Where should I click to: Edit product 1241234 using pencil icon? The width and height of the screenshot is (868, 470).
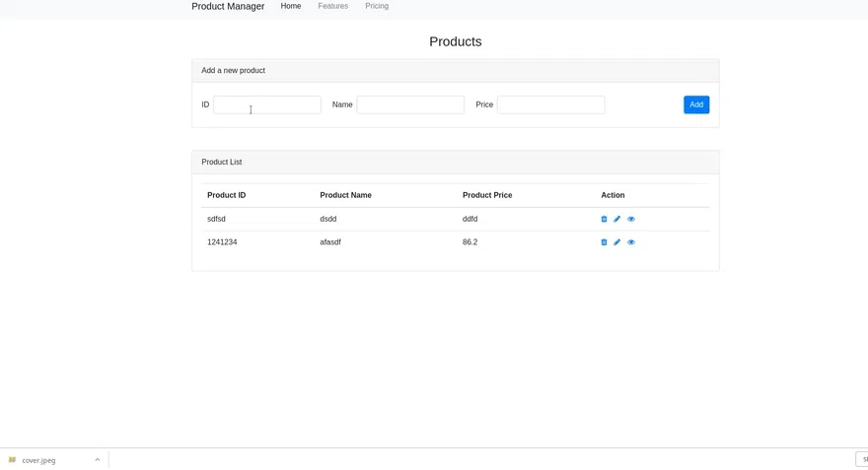coord(616,242)
